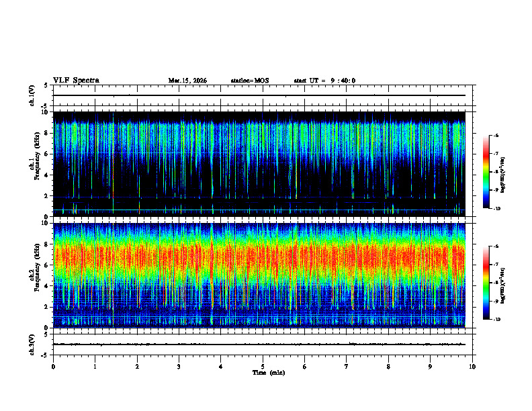532x411 pixels.
Task: Click the "3" tick on the Time axis
Action: (179, 367)
